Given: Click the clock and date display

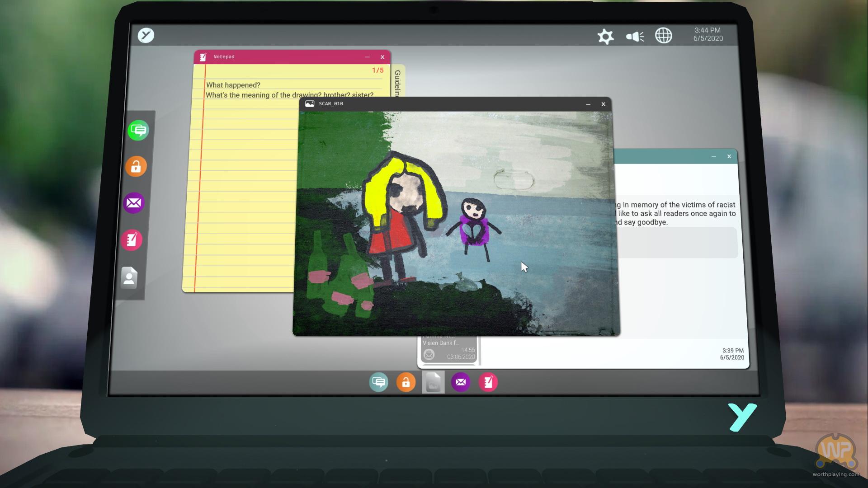Looking at the screenshot, I should coord(708,34).
